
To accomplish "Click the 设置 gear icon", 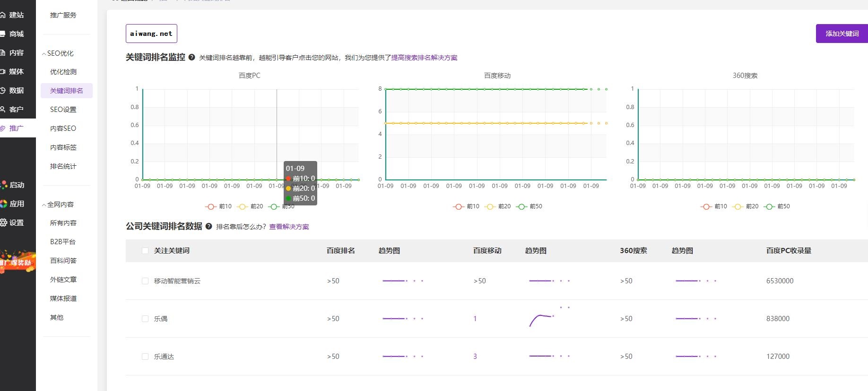I will tap(4, 222).
